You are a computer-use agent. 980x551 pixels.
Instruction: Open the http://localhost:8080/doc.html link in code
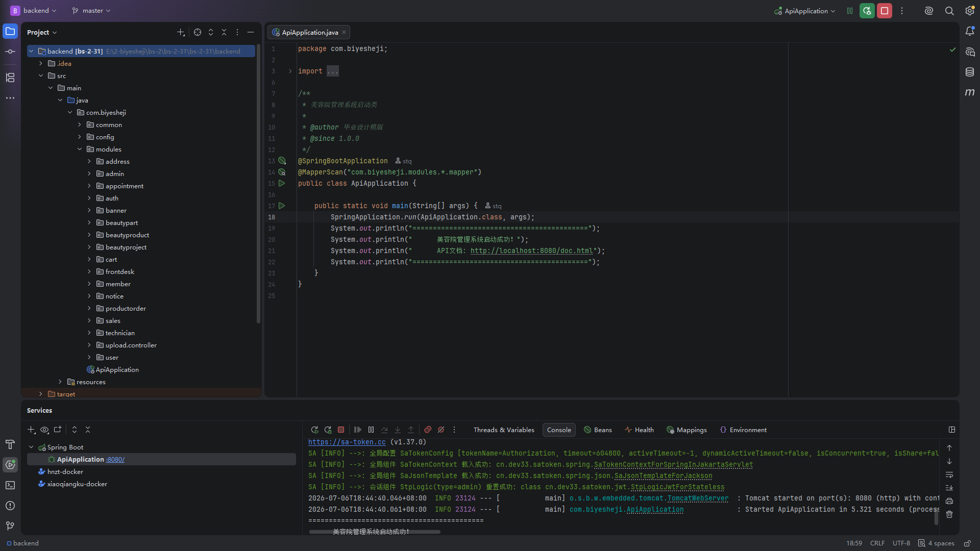tap(531, 251)
